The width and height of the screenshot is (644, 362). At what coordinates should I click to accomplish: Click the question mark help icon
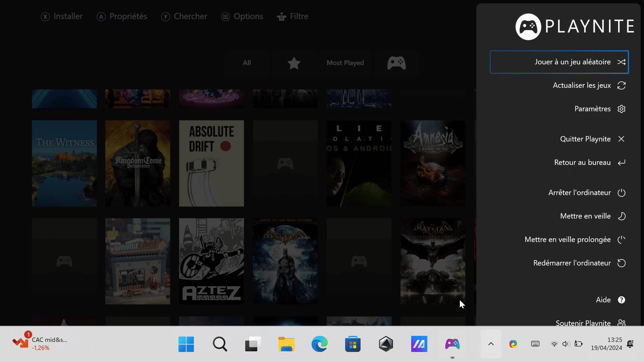point(622,300)
